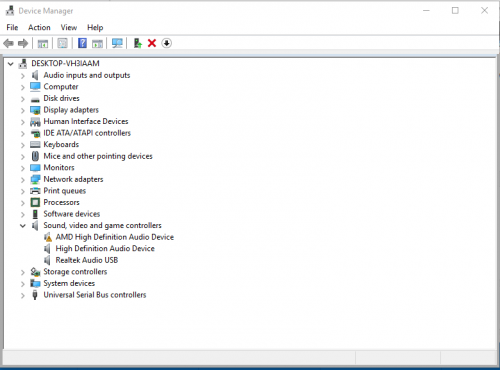Viewport: 500px width, 370px height.
Task: Select the 'Human Interface Devices' label
Action: 86,121
